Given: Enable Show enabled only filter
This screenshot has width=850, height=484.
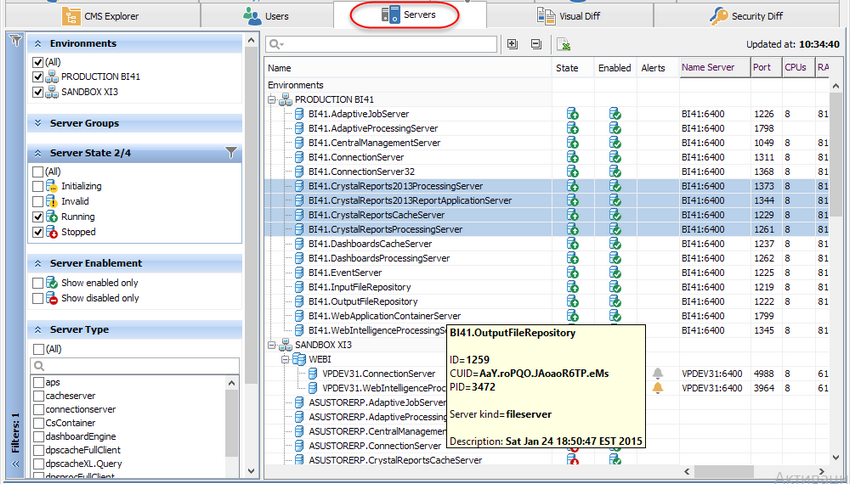Looking at the screenshot, I should click(37, 283).
